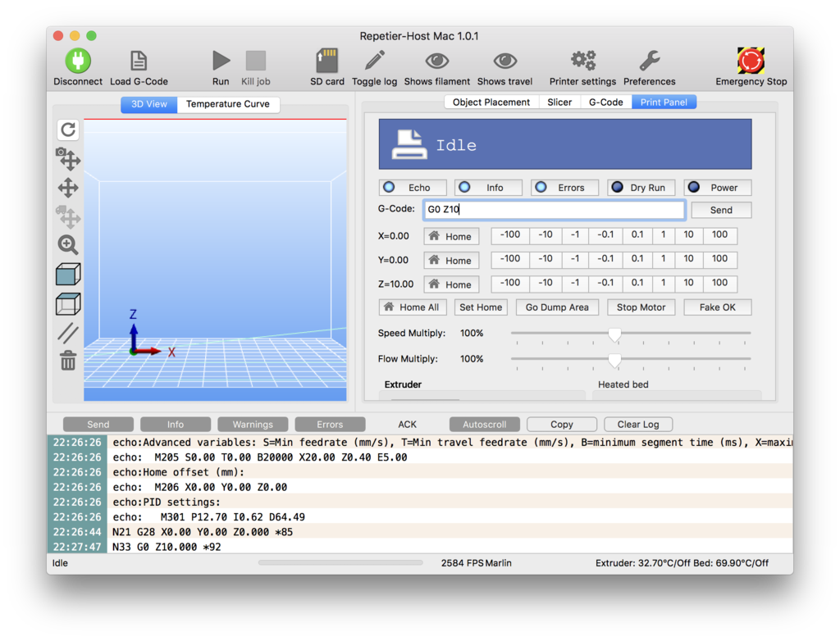Switch to solid cube view
This screenshot has height=641, width=840.
pyautogui.click(x=68, y=274)
